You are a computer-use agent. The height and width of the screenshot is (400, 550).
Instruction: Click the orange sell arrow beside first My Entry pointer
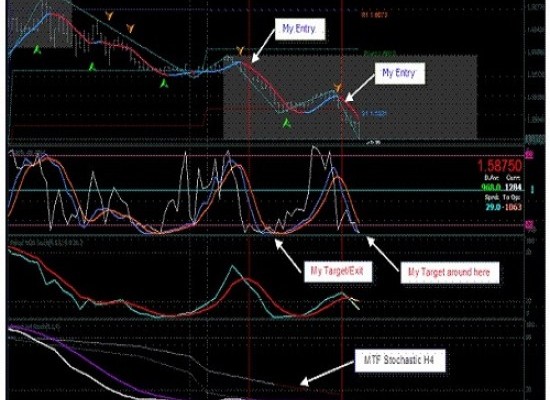point(240,51)
